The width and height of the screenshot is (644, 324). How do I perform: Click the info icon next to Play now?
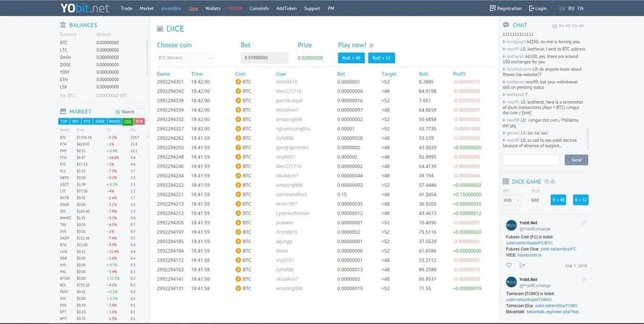pos(372,45)
